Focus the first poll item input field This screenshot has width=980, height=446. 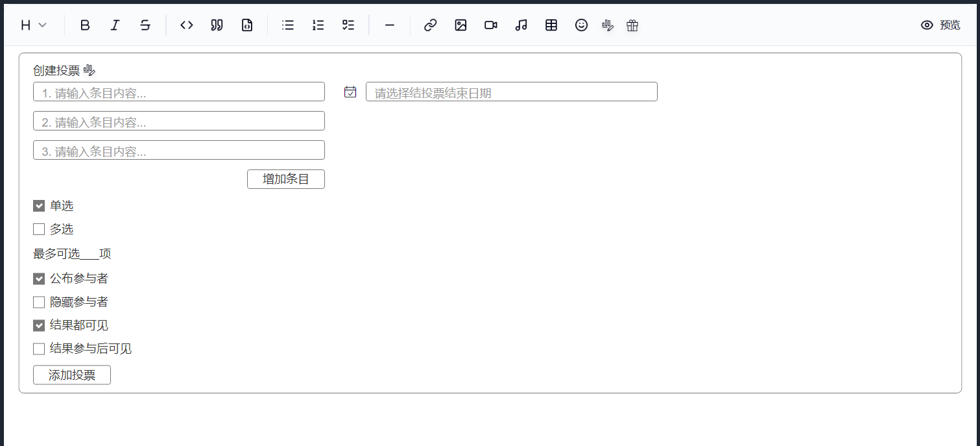178,92
